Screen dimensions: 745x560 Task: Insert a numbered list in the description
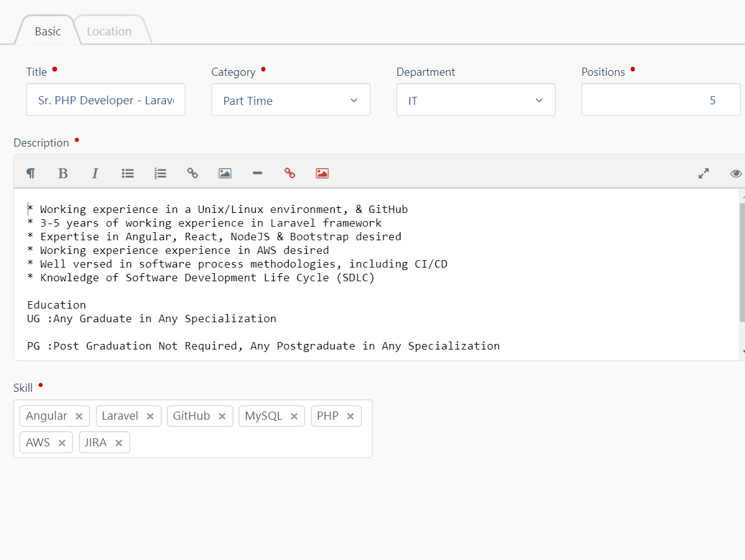160,173
